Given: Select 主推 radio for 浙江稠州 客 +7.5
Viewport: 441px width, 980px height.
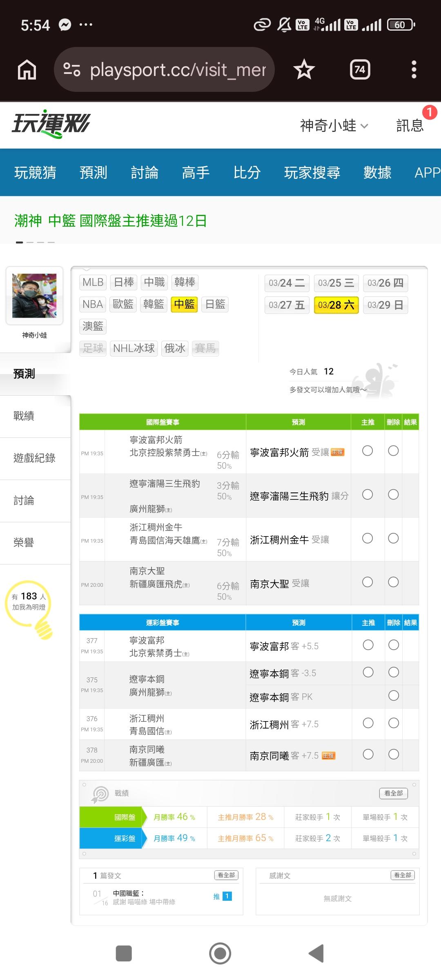Looking at the screenshot, I should click(x=368, y=723).
